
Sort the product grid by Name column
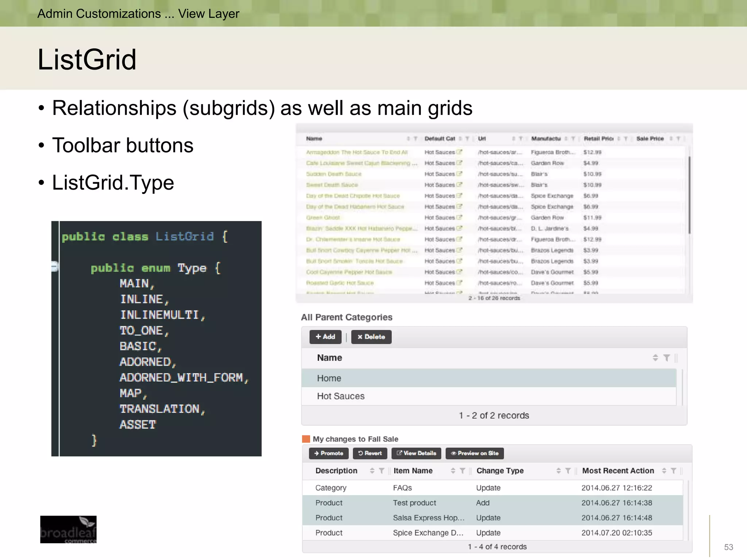click(x=409, y=139)
